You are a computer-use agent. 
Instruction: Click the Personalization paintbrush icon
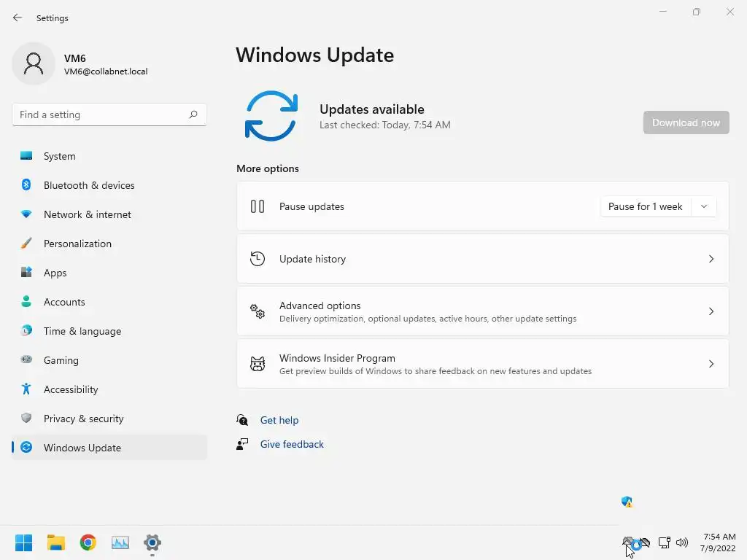tap(26, 243)
